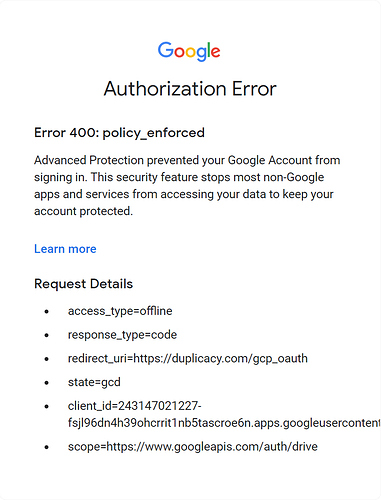Click the googleusercontent client ID continuation line
This screenshot has height=500, width=381.
click(x=224, y=423)
